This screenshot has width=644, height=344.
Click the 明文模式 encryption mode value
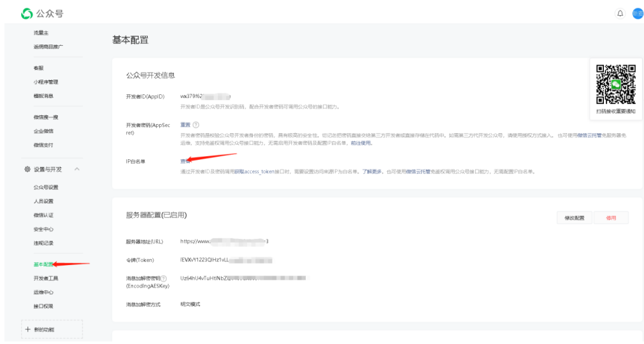(190, 304)
